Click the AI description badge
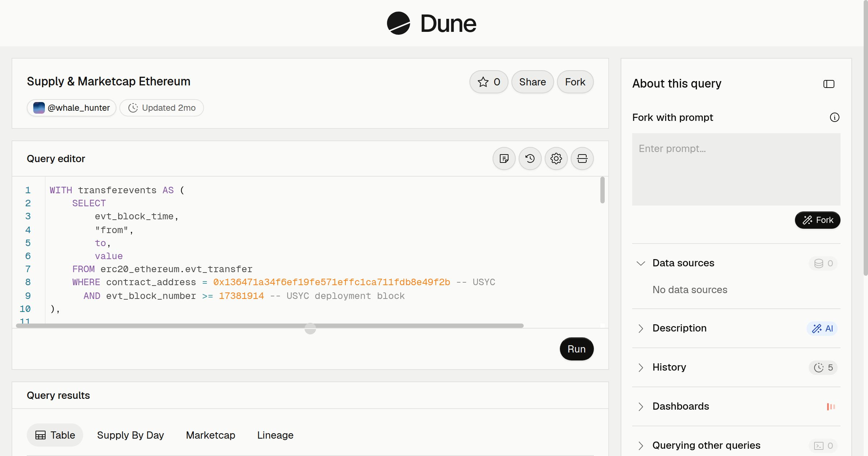The width and height of the screenshot is (868, 456). (822, 328)
